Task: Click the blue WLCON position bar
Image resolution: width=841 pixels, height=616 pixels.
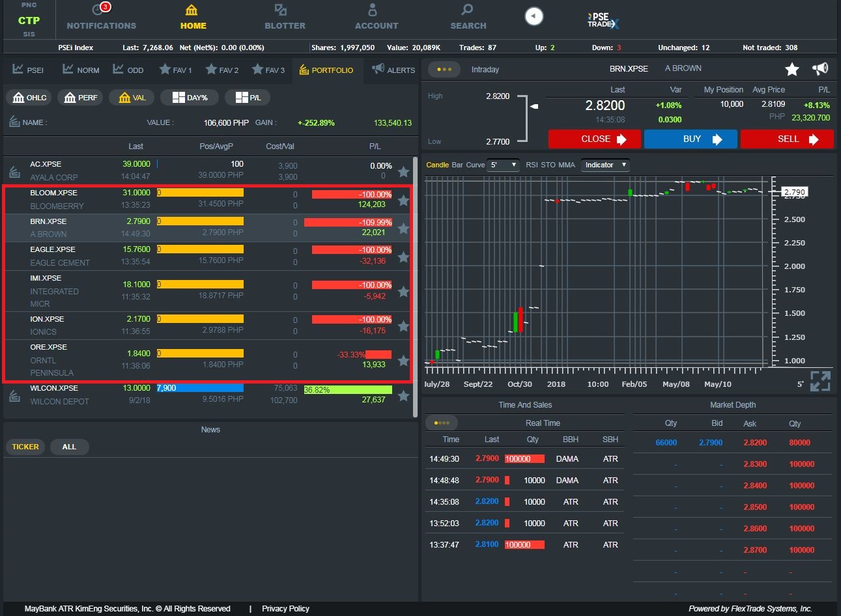Action: point(200,388)
